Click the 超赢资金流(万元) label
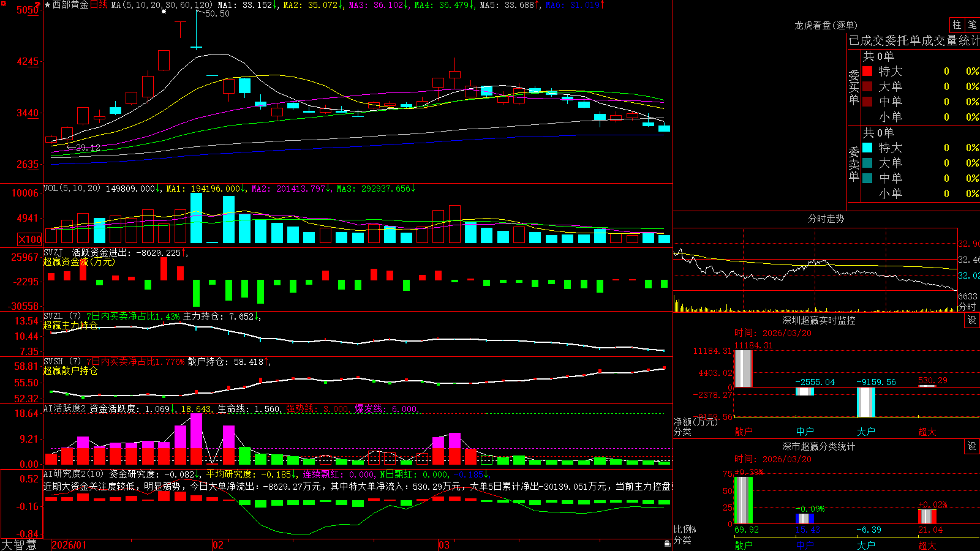Viewport: 980px width, 551px height. pyautogui.click(x=79, y=261)
